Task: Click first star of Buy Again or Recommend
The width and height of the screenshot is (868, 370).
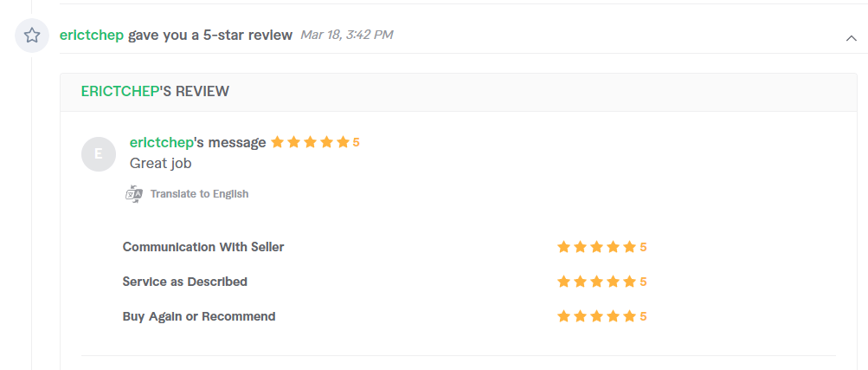Action: pos(563,317)
